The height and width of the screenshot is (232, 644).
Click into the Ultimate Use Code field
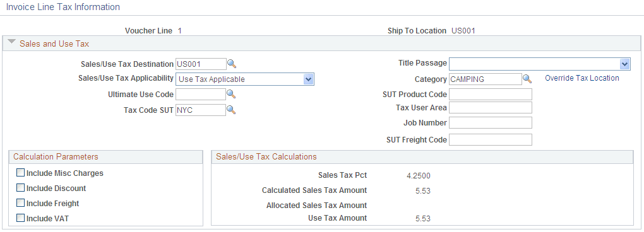(200, 95)
